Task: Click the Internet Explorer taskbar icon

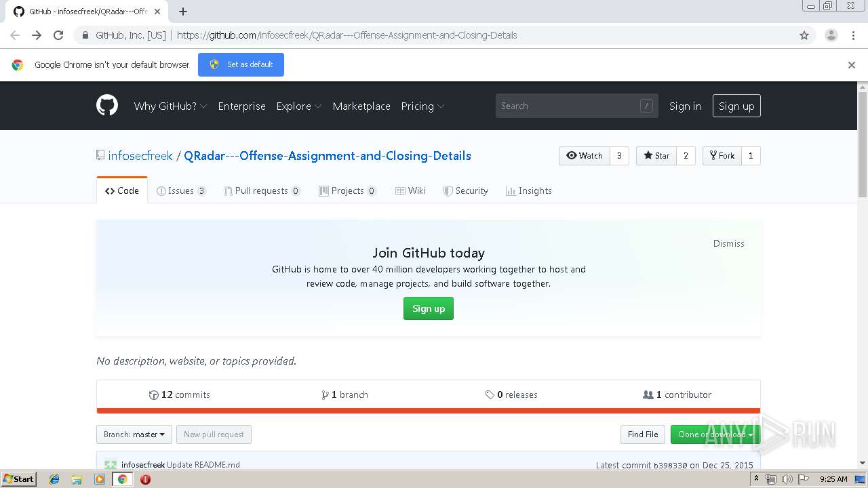Action: (x=54, y=479)
